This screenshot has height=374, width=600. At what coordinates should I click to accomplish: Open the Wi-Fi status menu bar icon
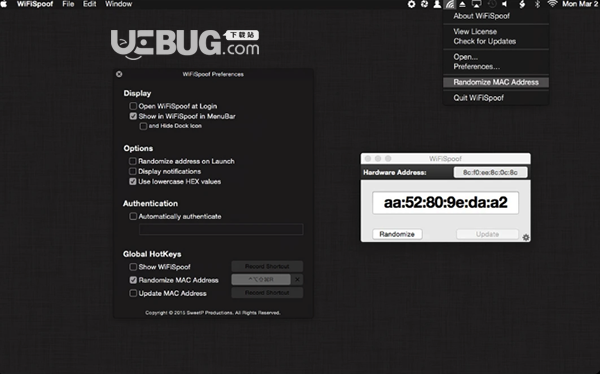pos(552,4)
